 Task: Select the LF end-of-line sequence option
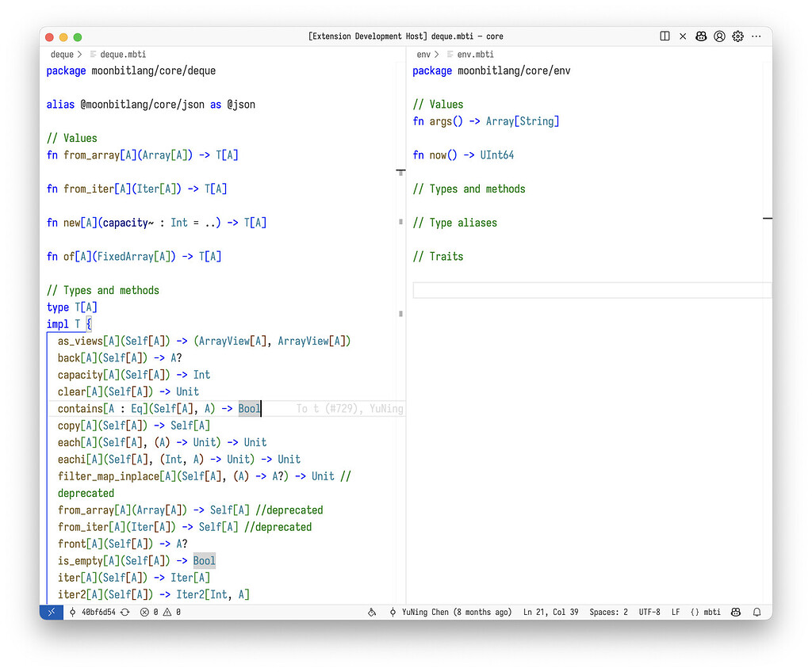[x=676, y=613]
